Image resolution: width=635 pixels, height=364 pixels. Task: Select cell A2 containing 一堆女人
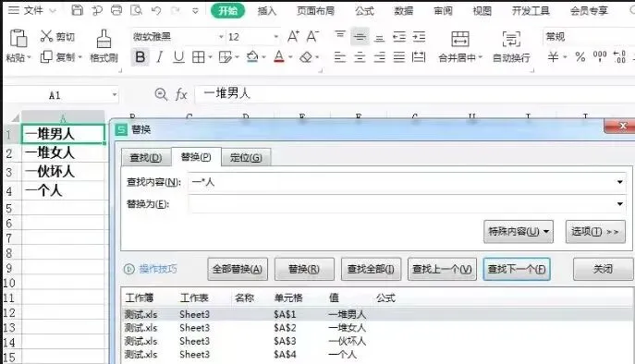point(63,152)
